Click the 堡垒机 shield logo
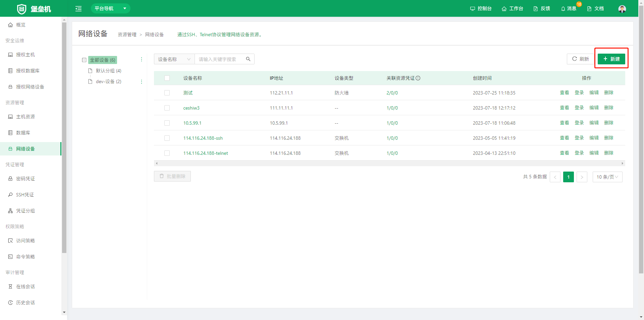 point(21,9)
